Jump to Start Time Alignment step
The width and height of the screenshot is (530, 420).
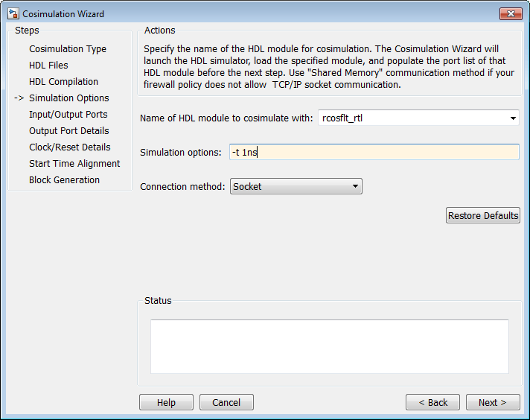click(74, 164)
